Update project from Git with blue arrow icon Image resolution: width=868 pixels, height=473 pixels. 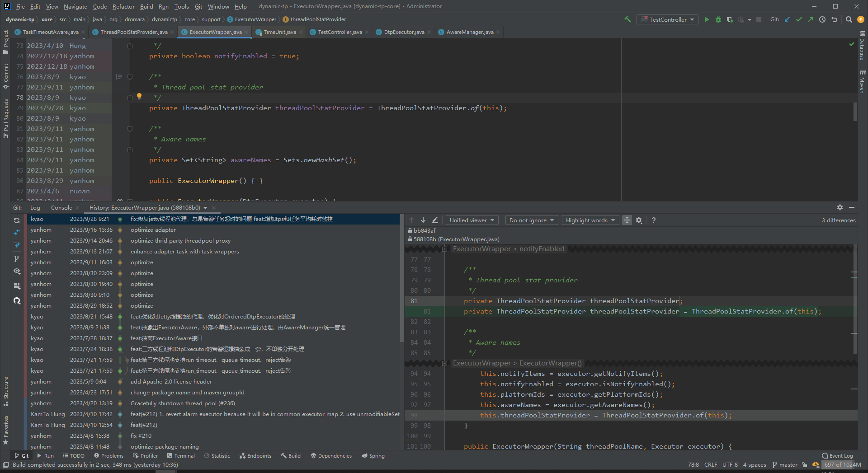pos(787,19)
